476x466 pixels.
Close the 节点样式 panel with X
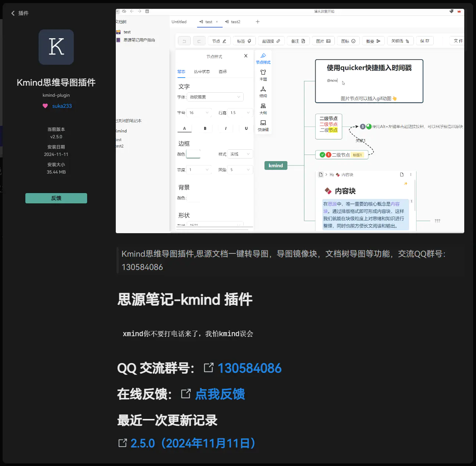point(246,56)
